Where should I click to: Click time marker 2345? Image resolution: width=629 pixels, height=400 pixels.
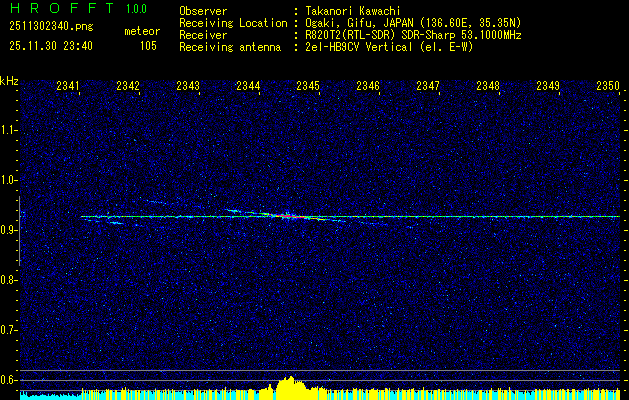308,85
